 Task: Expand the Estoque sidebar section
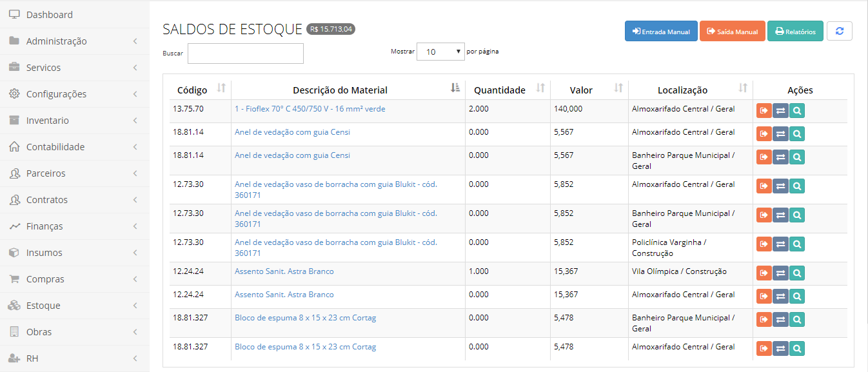pyautogui.click(x=75, y=306)
